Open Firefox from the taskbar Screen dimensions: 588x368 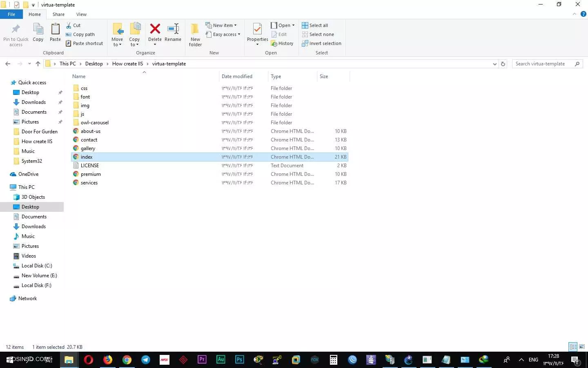(x=107, y=360)
